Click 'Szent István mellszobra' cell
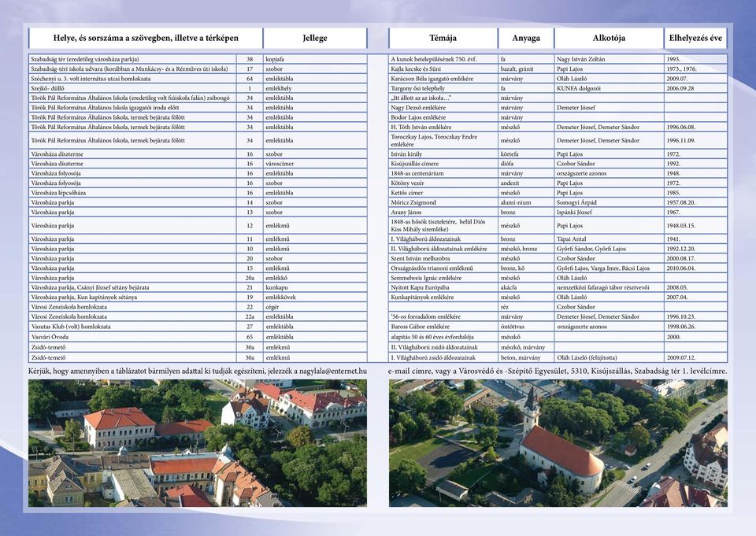 443,258
